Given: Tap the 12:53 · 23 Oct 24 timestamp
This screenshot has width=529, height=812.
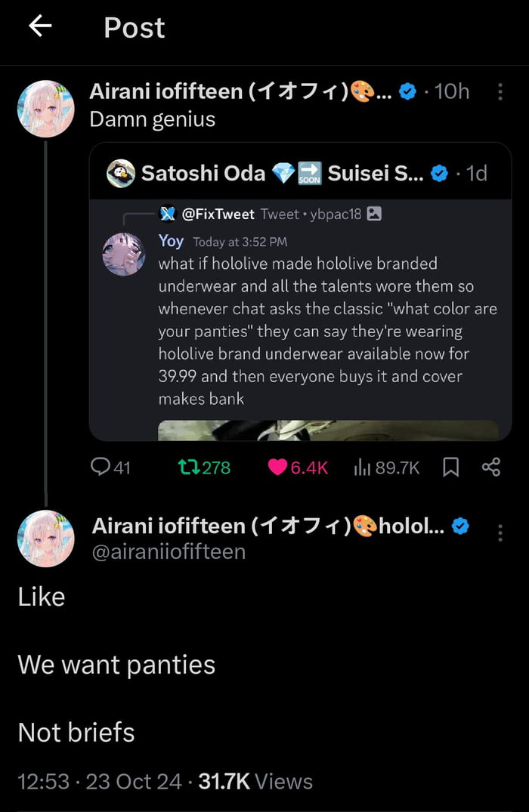Looking at the screenshot, I should click(100, 781).
